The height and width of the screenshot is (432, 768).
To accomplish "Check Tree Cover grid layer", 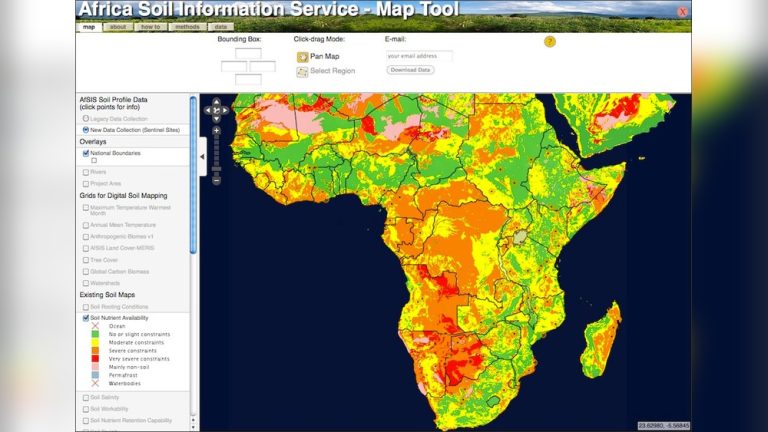I will [x=86, y=260].
